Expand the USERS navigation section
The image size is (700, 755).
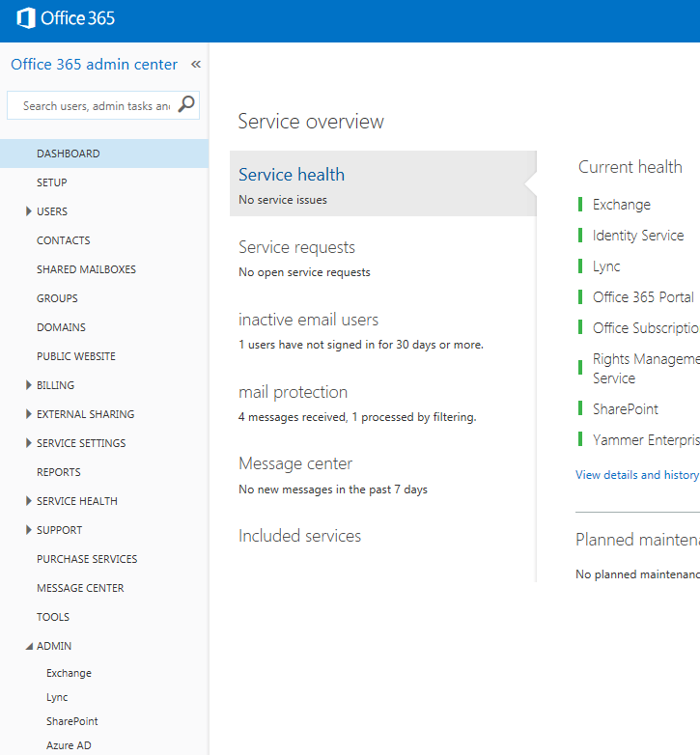(x=28, y=211)
